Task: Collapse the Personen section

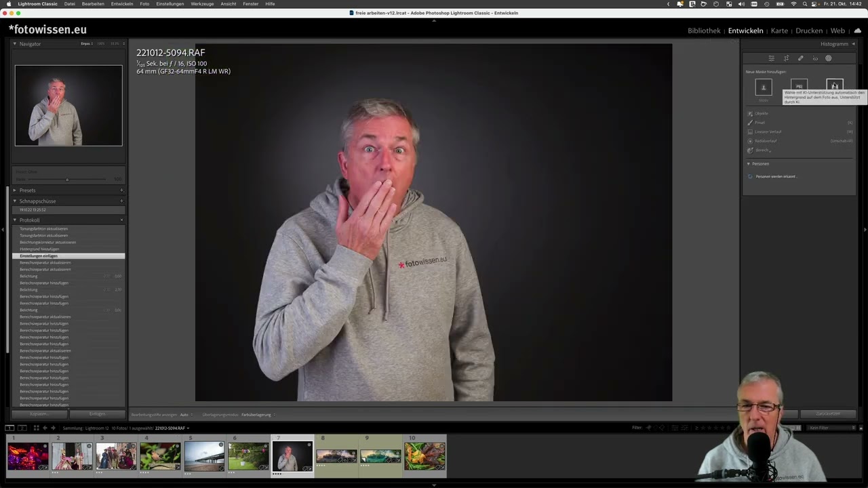Action: [749, 164]
